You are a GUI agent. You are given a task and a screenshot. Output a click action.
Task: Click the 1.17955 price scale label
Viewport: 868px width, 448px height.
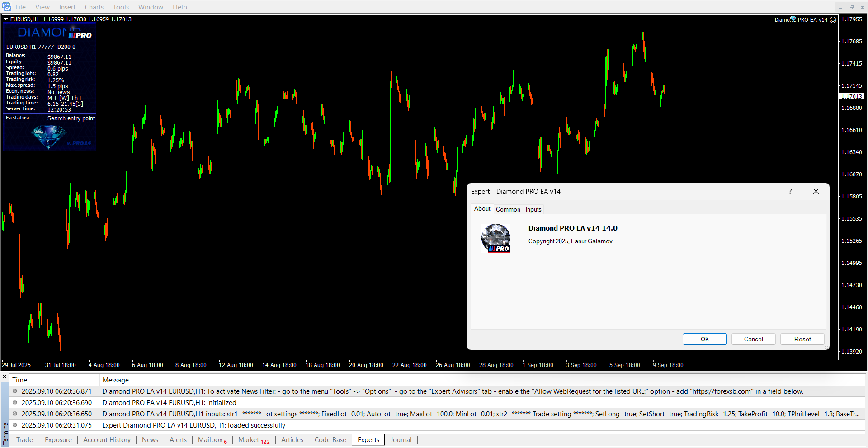click(852, 19)
